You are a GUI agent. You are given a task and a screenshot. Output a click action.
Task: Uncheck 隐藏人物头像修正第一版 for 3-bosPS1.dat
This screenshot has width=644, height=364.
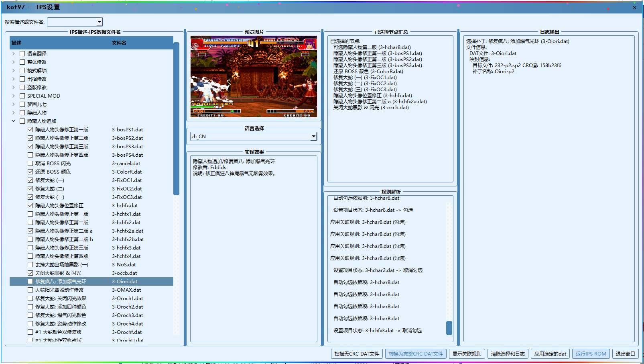(30, 129)
